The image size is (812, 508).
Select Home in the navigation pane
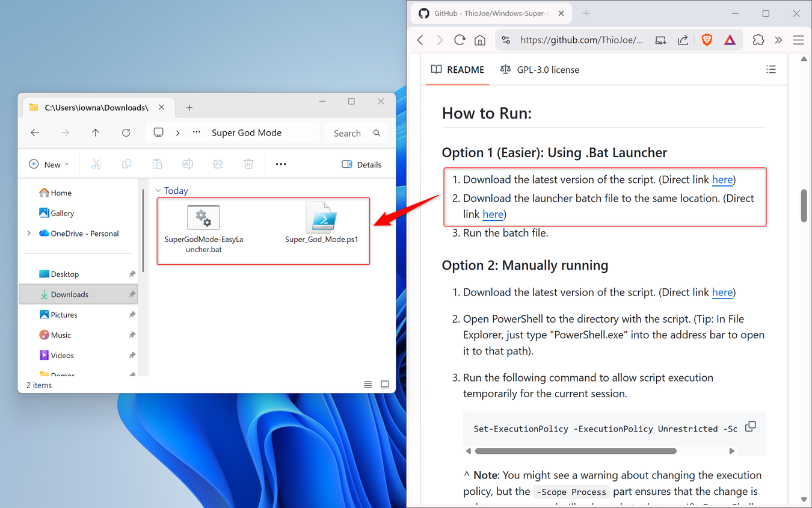tap(55, 193)
